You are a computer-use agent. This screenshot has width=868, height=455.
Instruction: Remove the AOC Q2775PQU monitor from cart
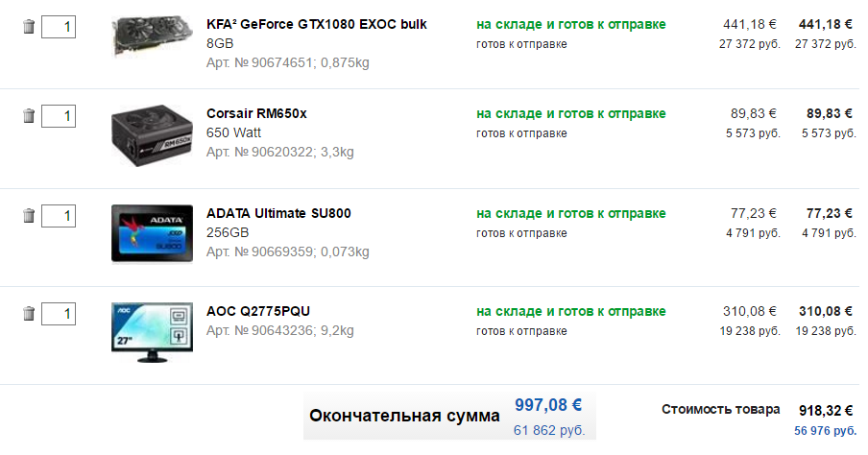point(29,313)
